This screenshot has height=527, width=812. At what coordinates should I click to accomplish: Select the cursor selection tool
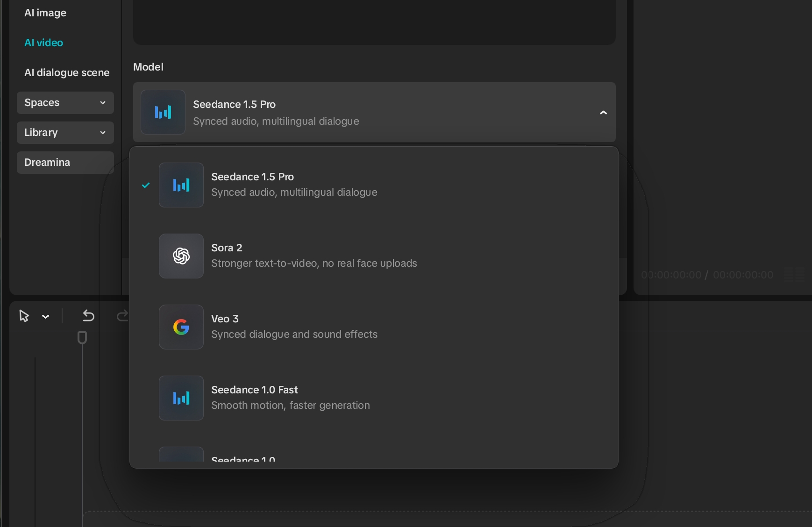tap(24, 316)
